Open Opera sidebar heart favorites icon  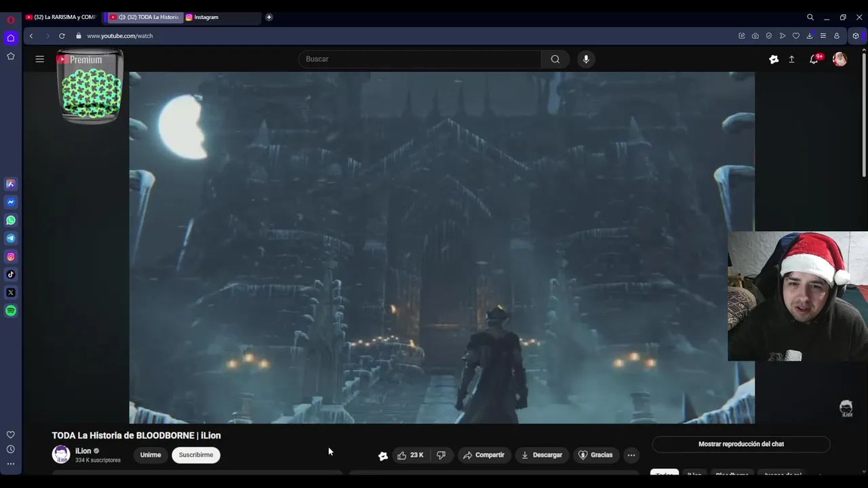[x=11, y=435]
